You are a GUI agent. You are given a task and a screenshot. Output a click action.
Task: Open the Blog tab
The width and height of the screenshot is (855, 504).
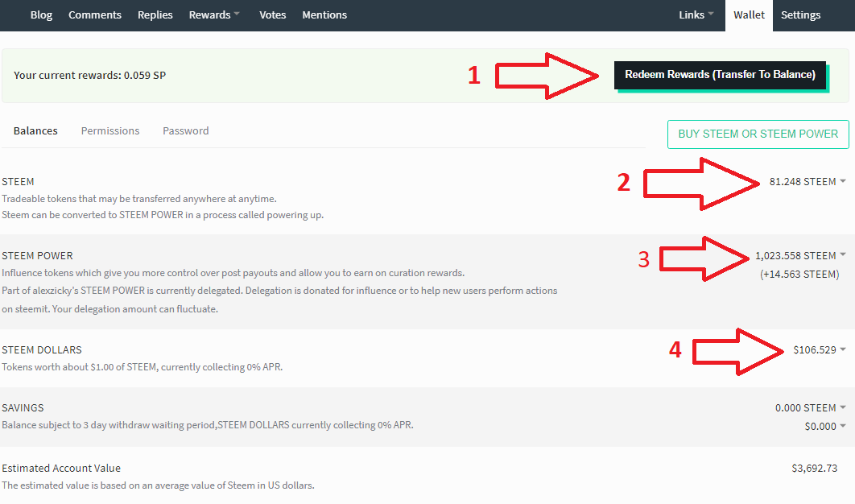point(41,15)
